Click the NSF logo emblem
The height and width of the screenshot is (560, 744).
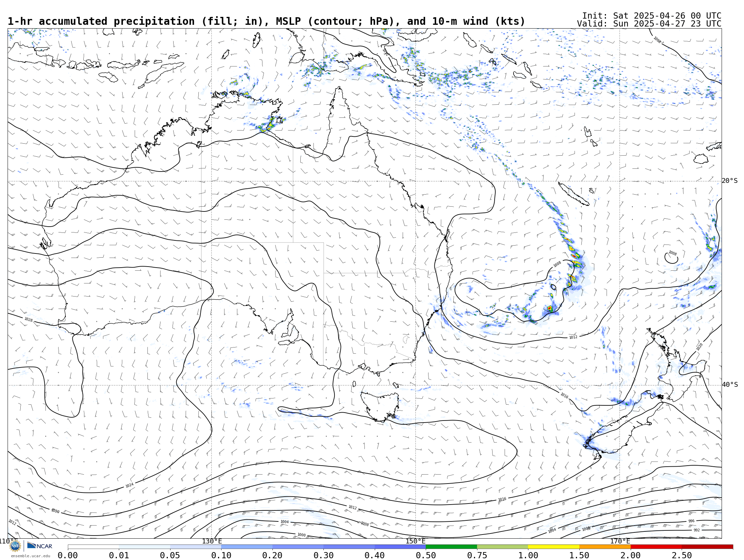(x=15, y=546)
